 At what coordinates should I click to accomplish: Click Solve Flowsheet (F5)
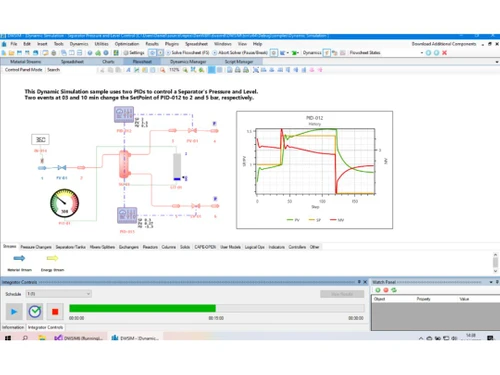tap(187, 53)
